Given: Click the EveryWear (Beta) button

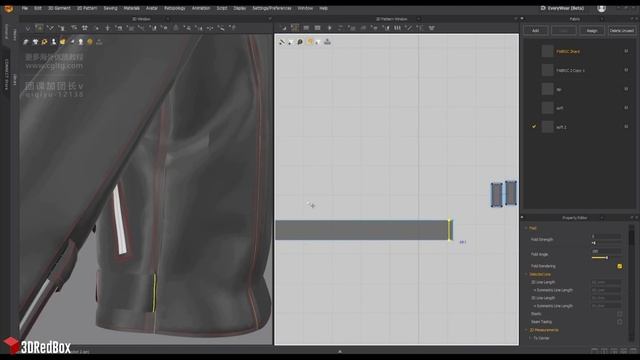Looking at the screenshot, I should coord(562,8).
